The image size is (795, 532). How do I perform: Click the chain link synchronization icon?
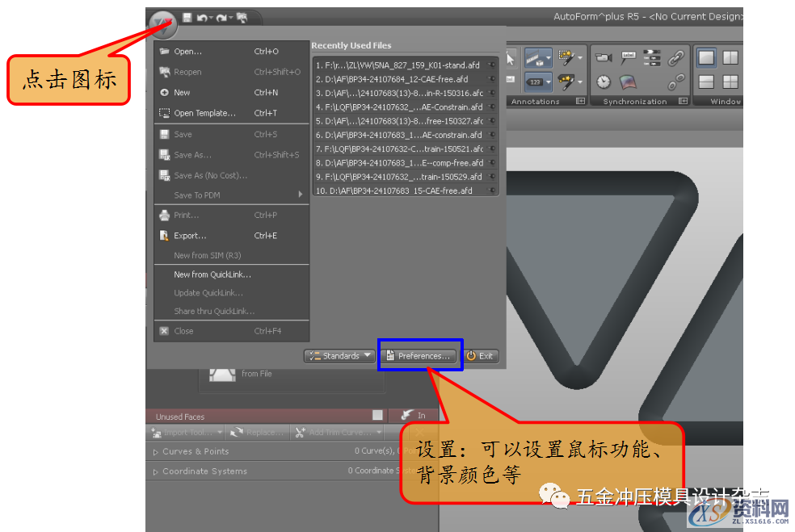pyautogui.click(x=678, y=57)
